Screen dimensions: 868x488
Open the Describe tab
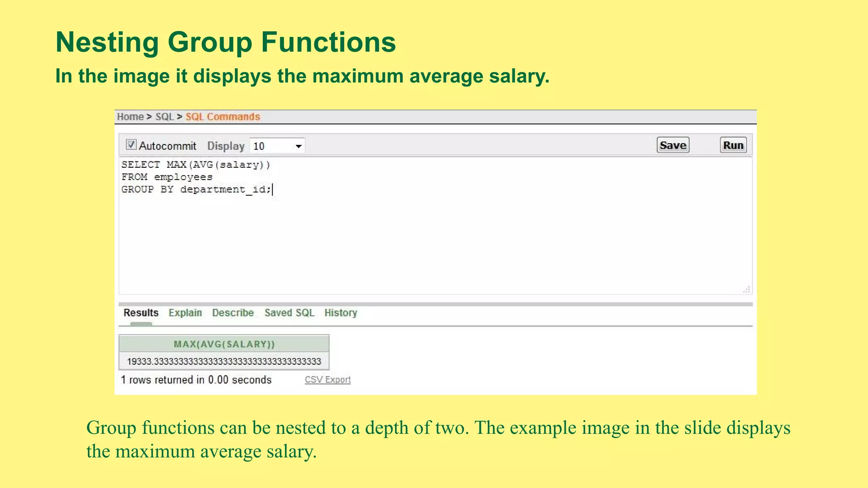pos(233,313)
